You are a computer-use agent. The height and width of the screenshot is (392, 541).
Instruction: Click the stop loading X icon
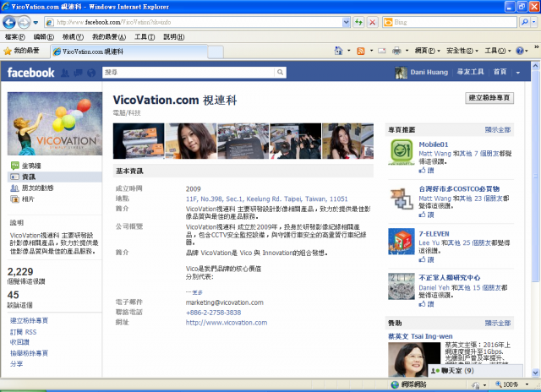click(372, 22)
